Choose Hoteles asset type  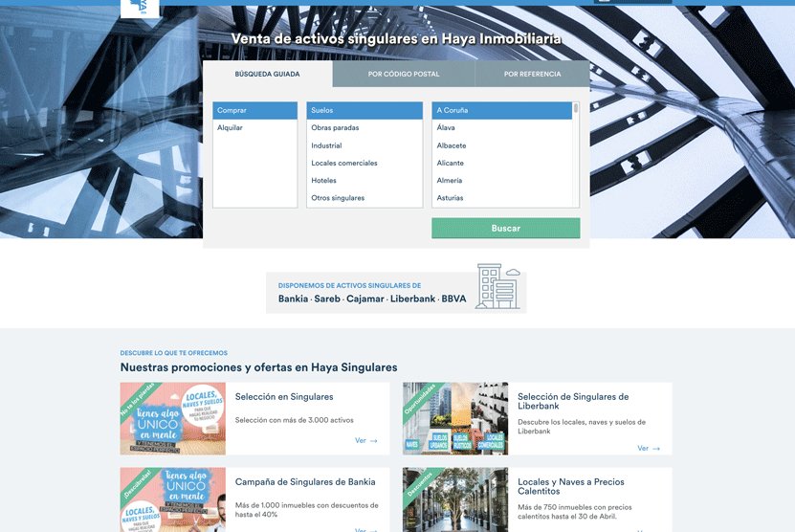364,181
